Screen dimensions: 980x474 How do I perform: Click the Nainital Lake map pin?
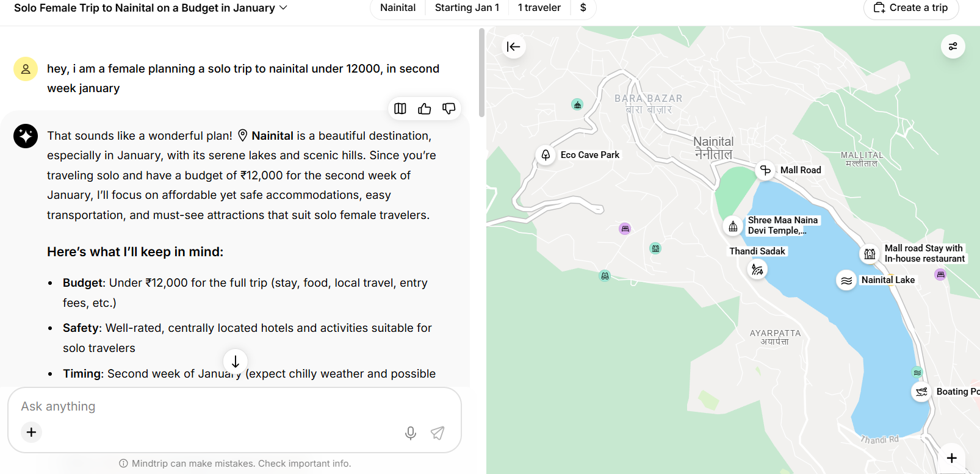846,281
